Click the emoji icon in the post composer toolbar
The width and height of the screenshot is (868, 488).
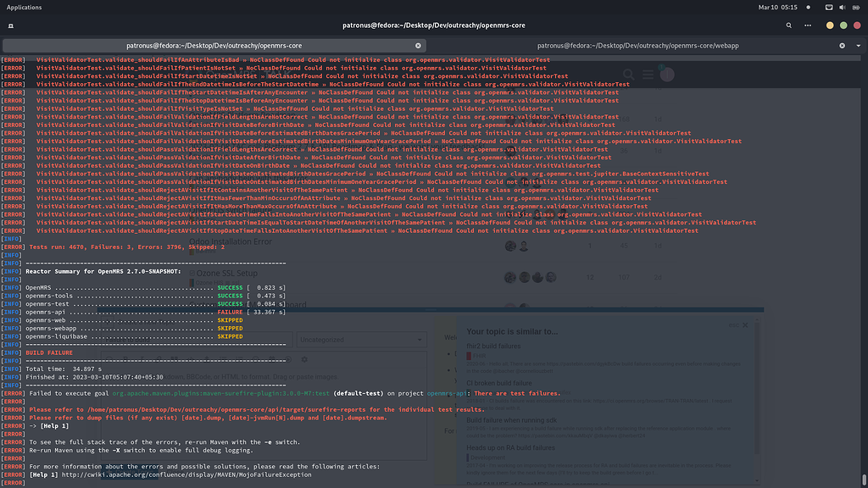[256, 359]
